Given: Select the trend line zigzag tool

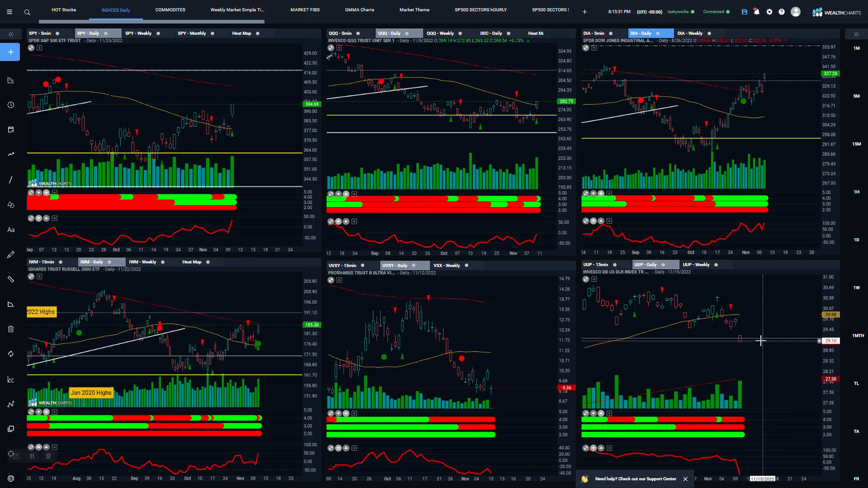Looking at the screenshot, I should pos(11,155).
